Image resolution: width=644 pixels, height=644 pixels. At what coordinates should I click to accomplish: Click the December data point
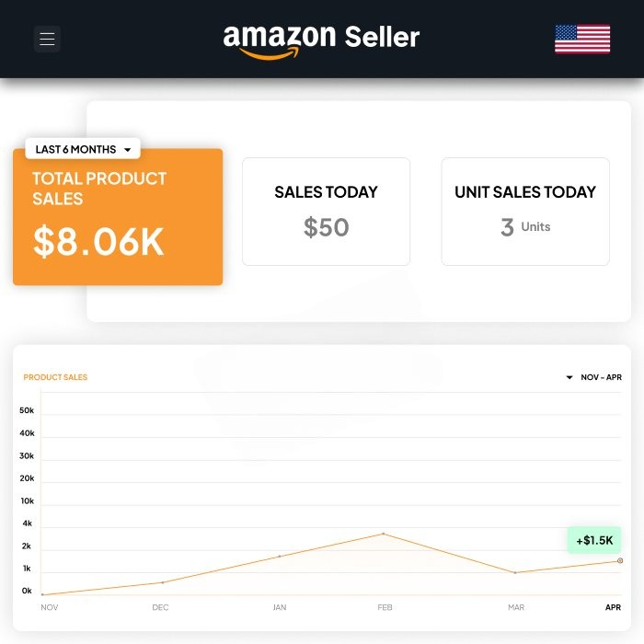pyautogui.click(x=163, y=582)
